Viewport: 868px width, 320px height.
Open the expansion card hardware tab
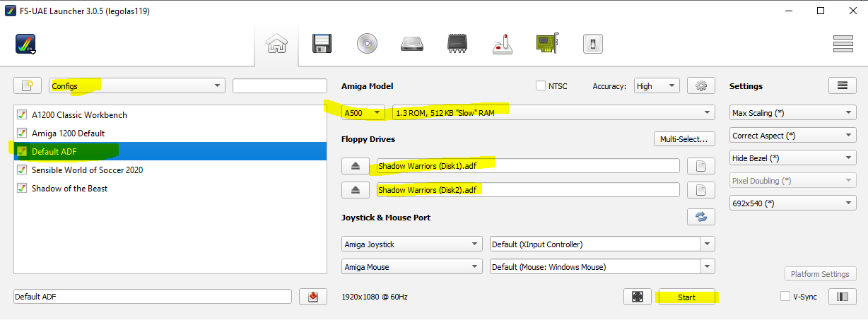(547, 45)
